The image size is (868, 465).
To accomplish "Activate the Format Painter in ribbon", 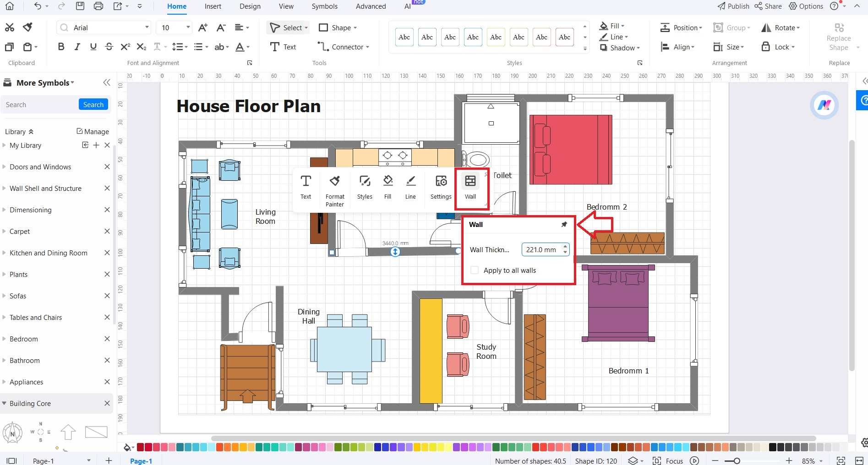I will [28, 27].
